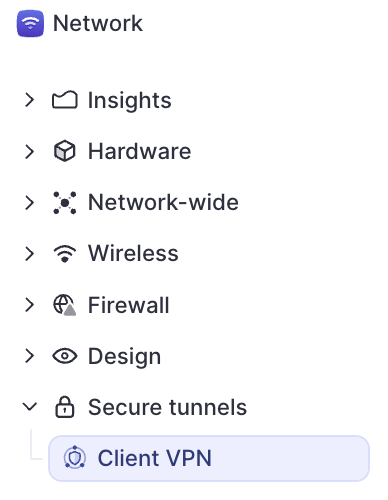Click the Insights folder icon
This screenshot has width=388, height=500.
click(x=65, y=100)
